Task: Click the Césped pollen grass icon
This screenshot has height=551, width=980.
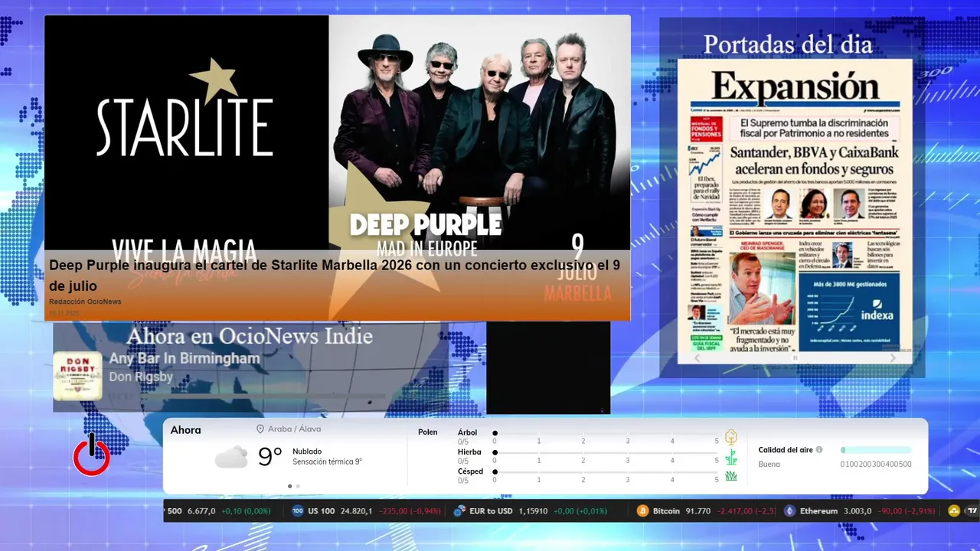Action: click(731, 476)
